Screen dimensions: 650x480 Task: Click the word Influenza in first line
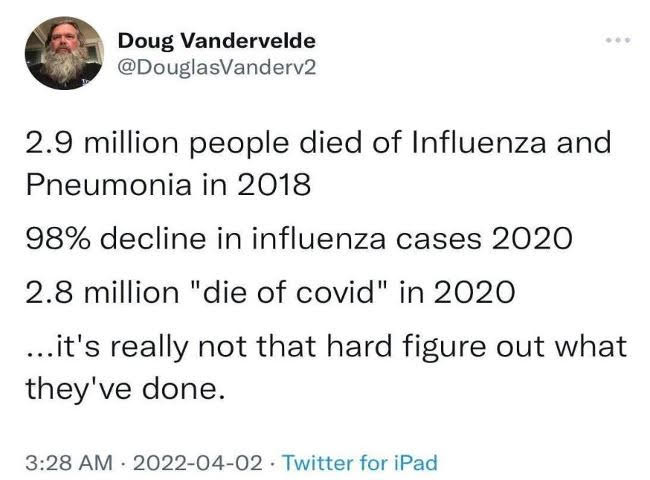click(x=479, y=142)
